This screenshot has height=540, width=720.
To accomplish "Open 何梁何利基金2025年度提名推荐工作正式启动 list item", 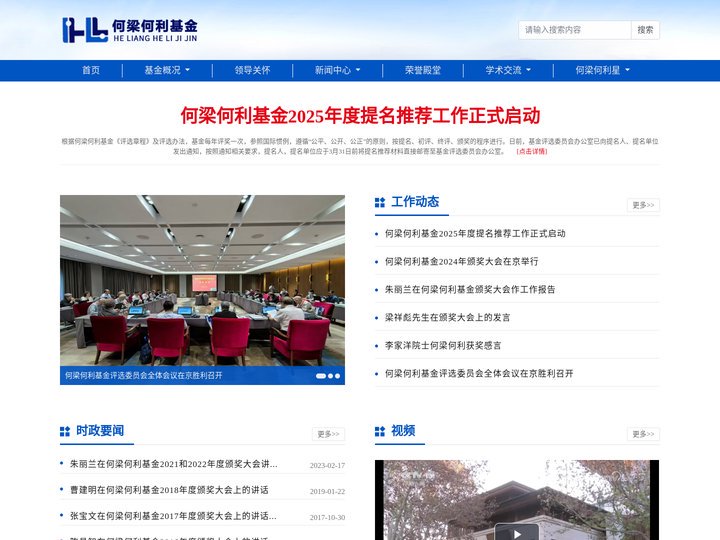I will click(475, 233).
